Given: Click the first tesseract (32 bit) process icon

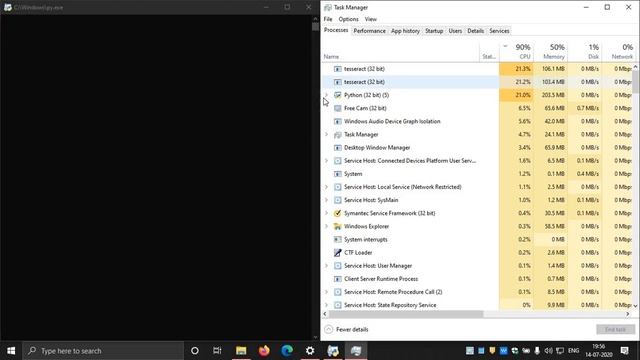Looking at the screenshot, I should click(338, 69).
